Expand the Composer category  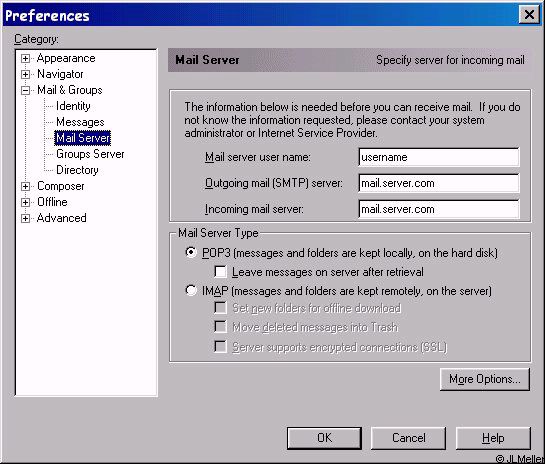25,186
